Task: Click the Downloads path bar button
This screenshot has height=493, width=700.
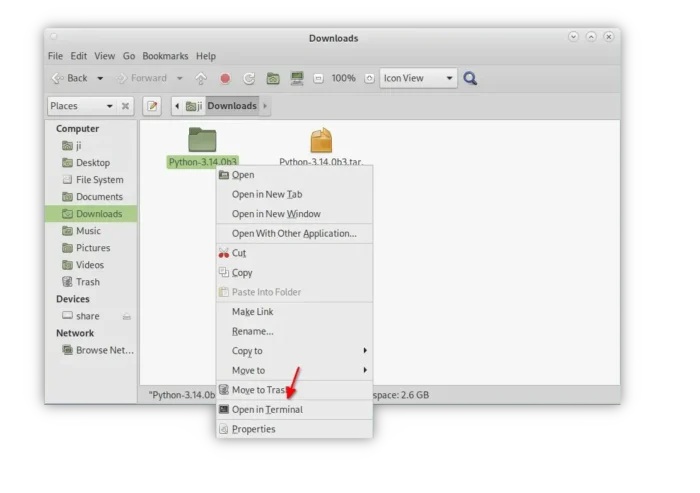Action: point(232,106)
